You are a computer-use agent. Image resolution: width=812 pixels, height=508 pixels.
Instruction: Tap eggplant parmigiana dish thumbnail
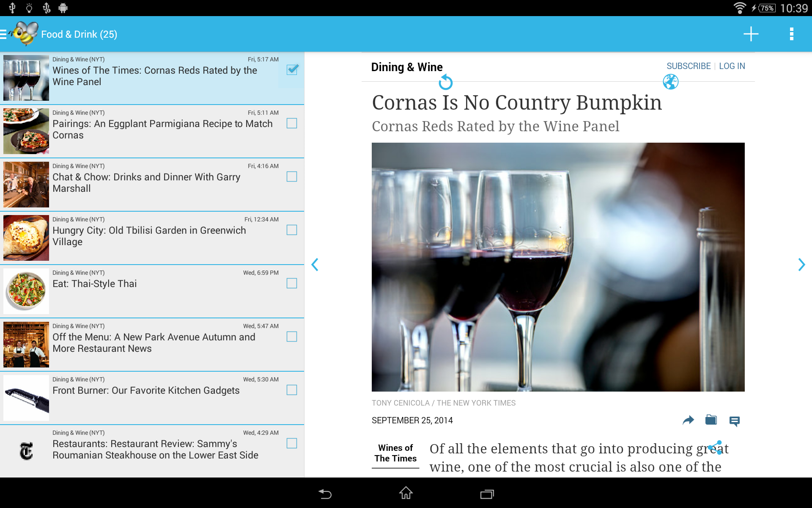(26, 131)
